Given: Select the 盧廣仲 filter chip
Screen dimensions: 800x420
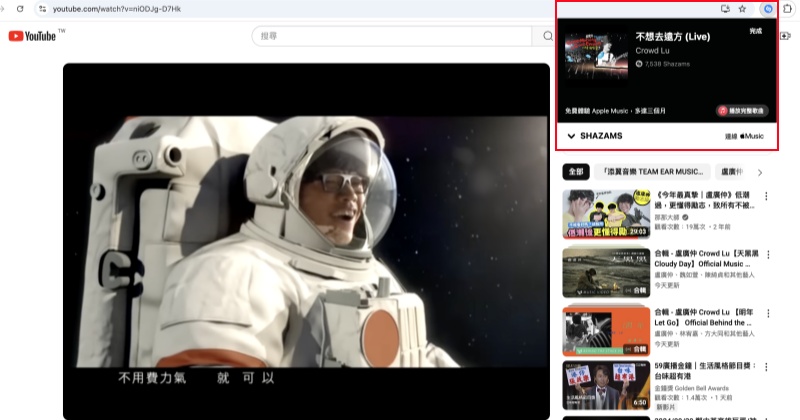Looking at the screenshot, I should pos(732,172).
